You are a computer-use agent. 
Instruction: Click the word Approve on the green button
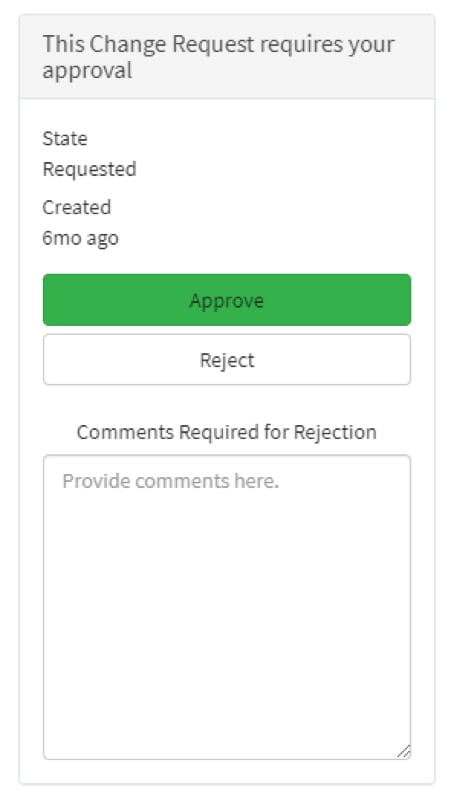pyautogui.click(x=227, y=300)
